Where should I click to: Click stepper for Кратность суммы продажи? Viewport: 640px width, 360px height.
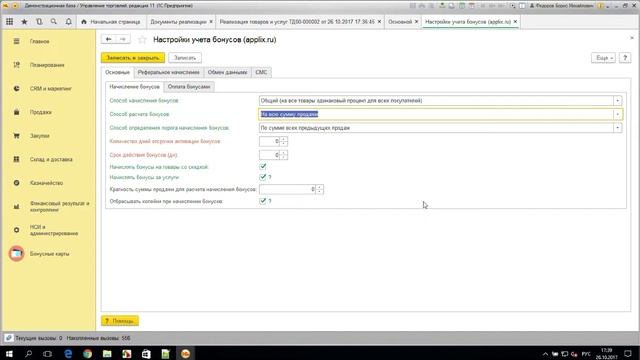320,189
